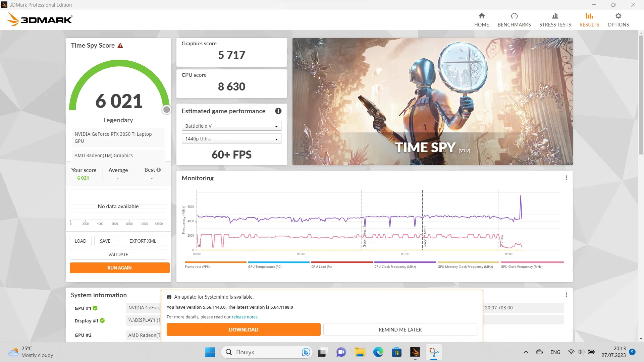Click DOWNLOAD for the SystemInfo update

click(x=244, y=329)
